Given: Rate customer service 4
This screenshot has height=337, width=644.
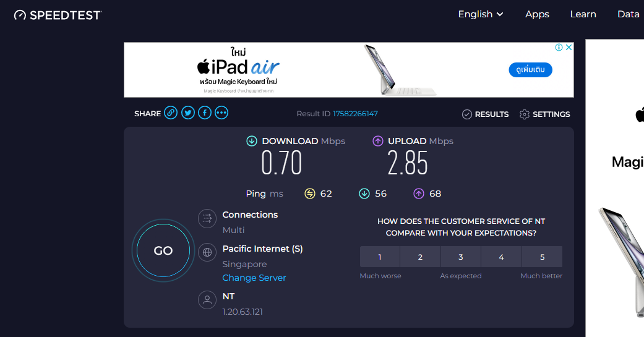Looking at the screenshot, I should pos(502,257).
